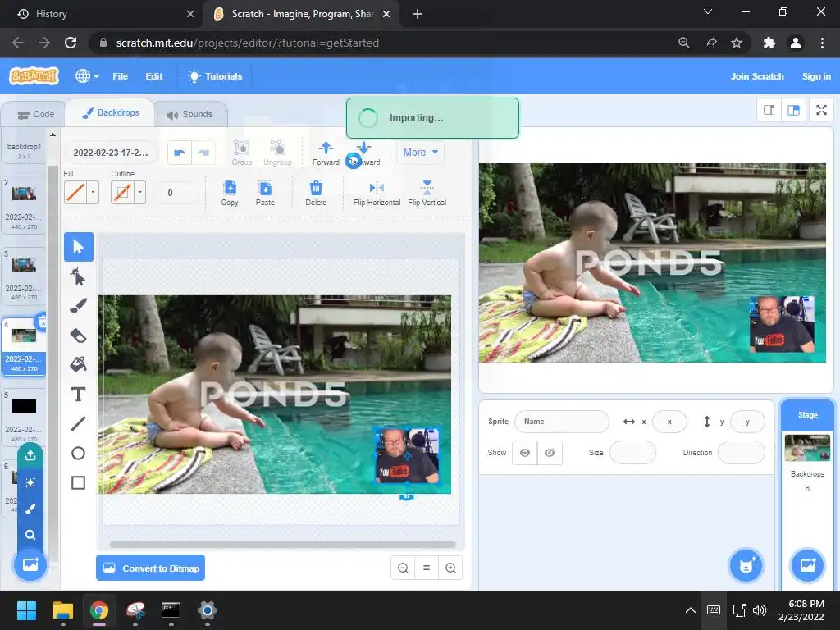Viewport: 840px width, 630px height.
Task: Open the Outline color dropdown
Action: pyautogui.click(x=139, y=192)
